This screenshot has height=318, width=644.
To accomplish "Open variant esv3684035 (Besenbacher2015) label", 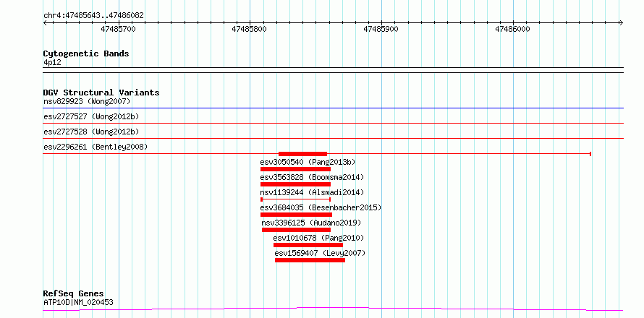I will 321,207.
